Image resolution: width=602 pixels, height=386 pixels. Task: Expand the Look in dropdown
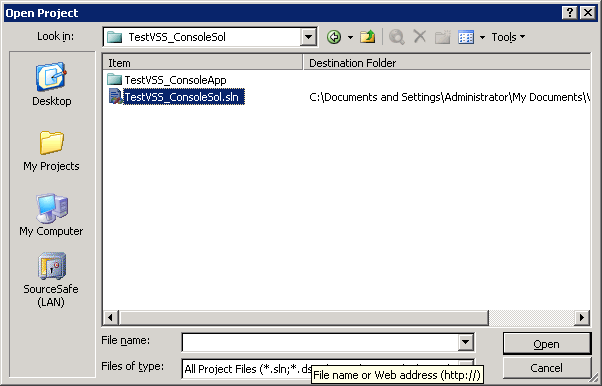click(x=308, y=37)
